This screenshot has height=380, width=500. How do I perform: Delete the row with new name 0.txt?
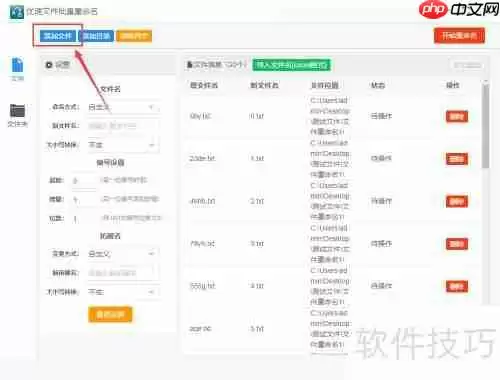(x=457, y=116)
